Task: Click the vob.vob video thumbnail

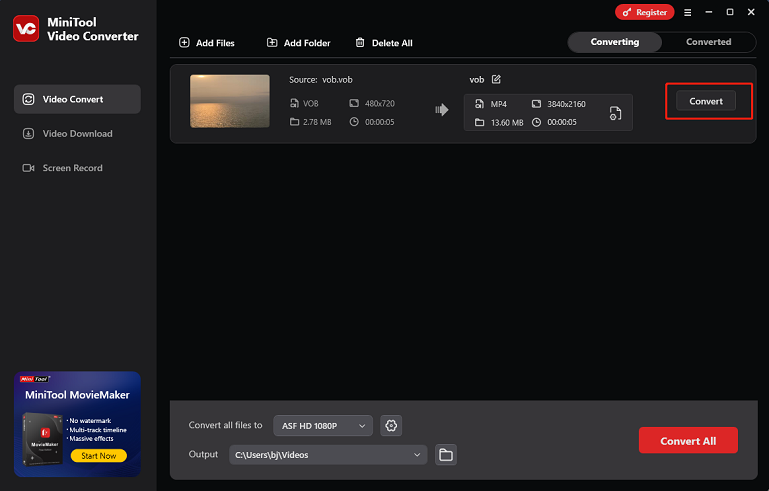Action: click(230, 101)
